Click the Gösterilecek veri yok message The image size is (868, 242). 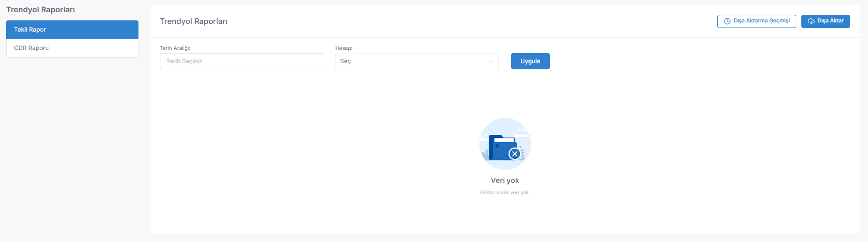click(505, 193)
